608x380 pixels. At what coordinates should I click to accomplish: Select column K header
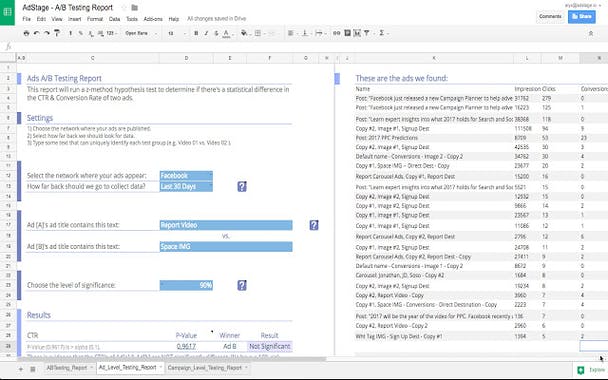coord(434,58)
